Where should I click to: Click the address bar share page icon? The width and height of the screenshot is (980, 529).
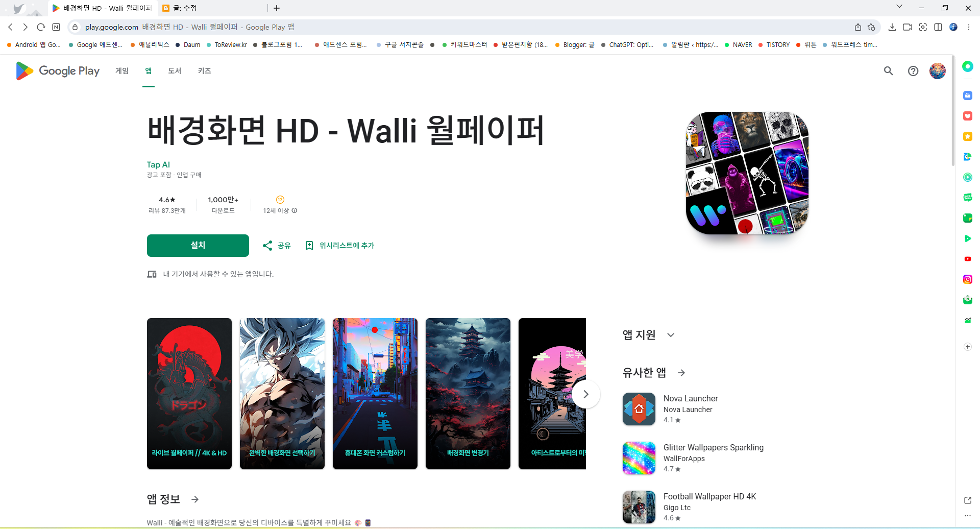[x=858, y=27]
